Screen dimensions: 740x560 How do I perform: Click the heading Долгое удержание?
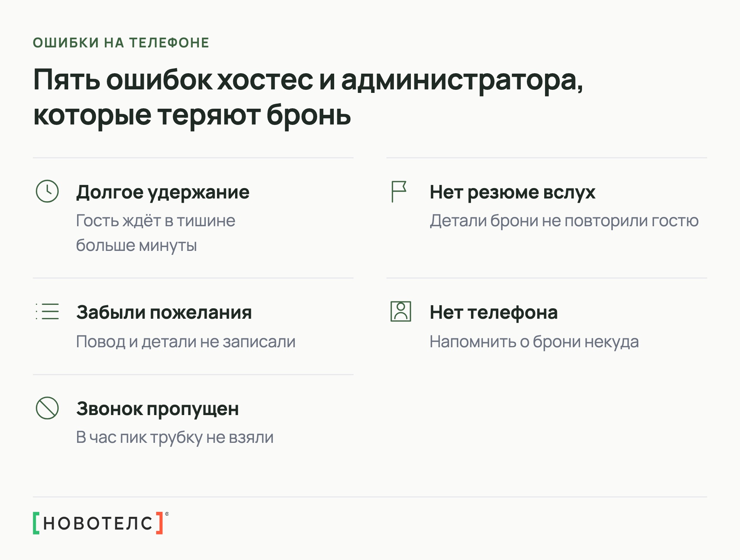click(163, 192)
